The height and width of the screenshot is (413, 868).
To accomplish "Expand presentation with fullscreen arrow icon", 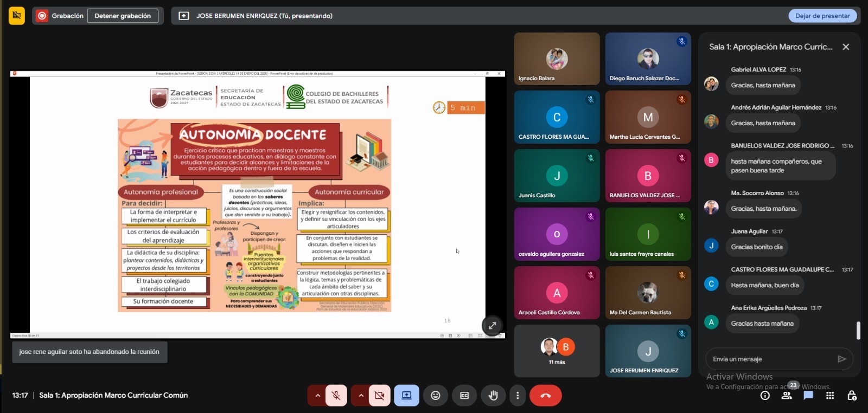I will pos(492,326).
